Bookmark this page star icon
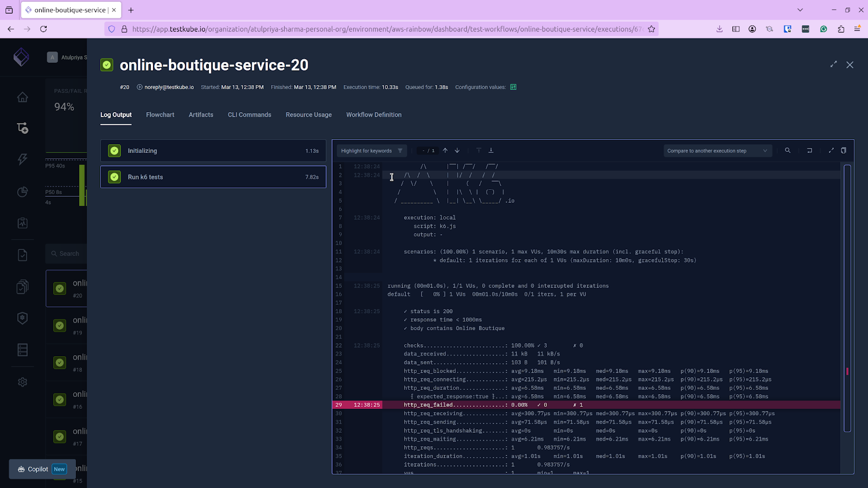 click(x=652, y=29)
